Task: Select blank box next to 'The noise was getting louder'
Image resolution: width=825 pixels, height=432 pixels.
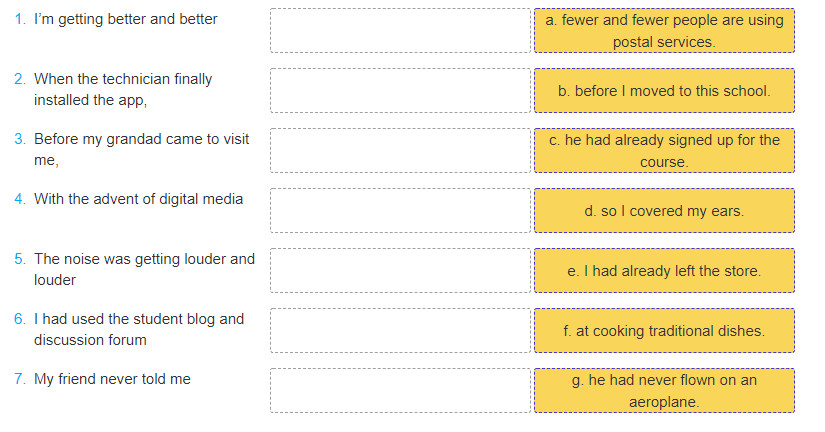Action: (400, 270)
